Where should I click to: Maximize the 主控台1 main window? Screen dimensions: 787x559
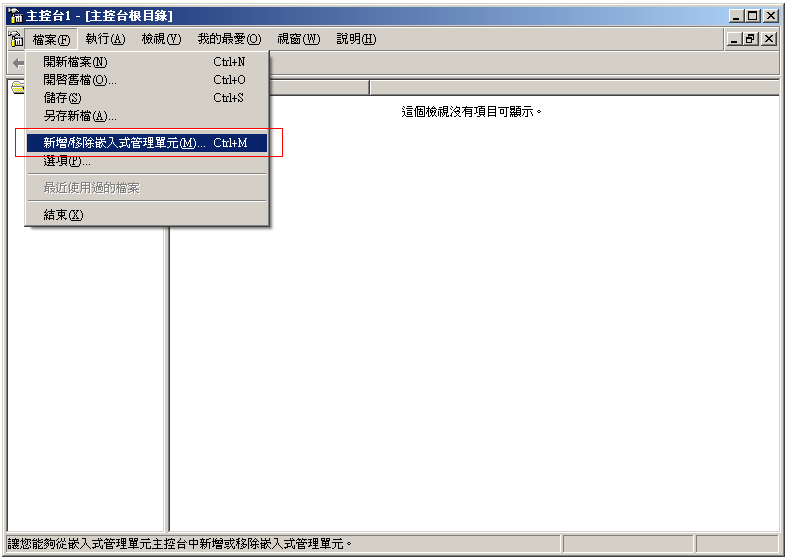pos(753,16)
